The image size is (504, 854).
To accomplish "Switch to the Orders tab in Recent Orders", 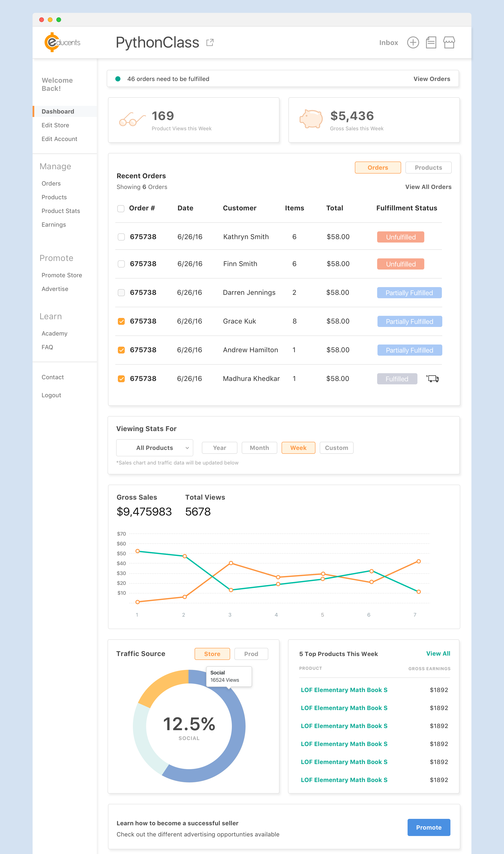I will coord(378,167).
